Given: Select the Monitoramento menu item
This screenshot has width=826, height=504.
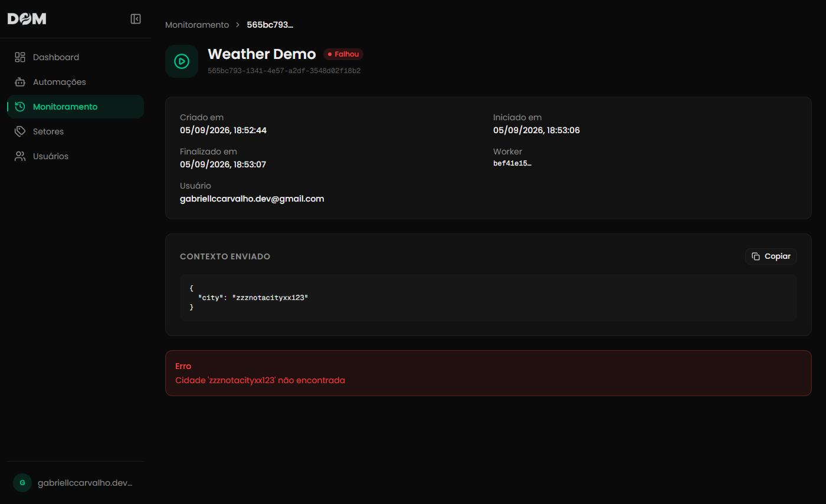Looking at the screenshot, I should (x=76, y=107).
